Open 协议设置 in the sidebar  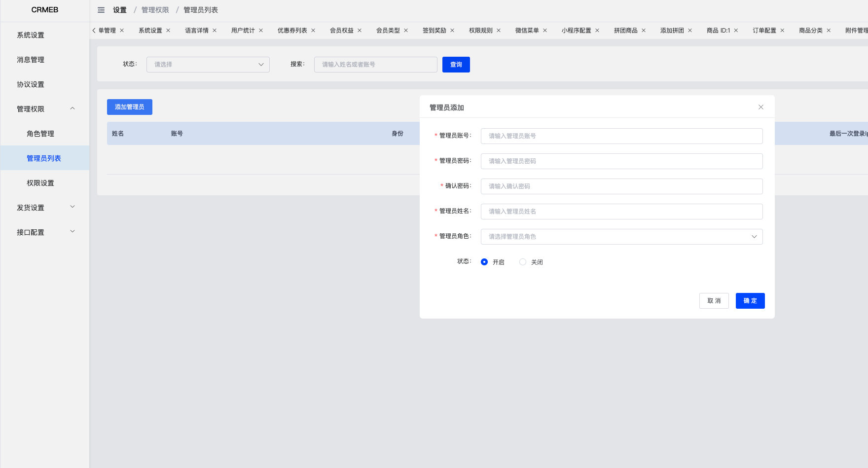(45, 84)
